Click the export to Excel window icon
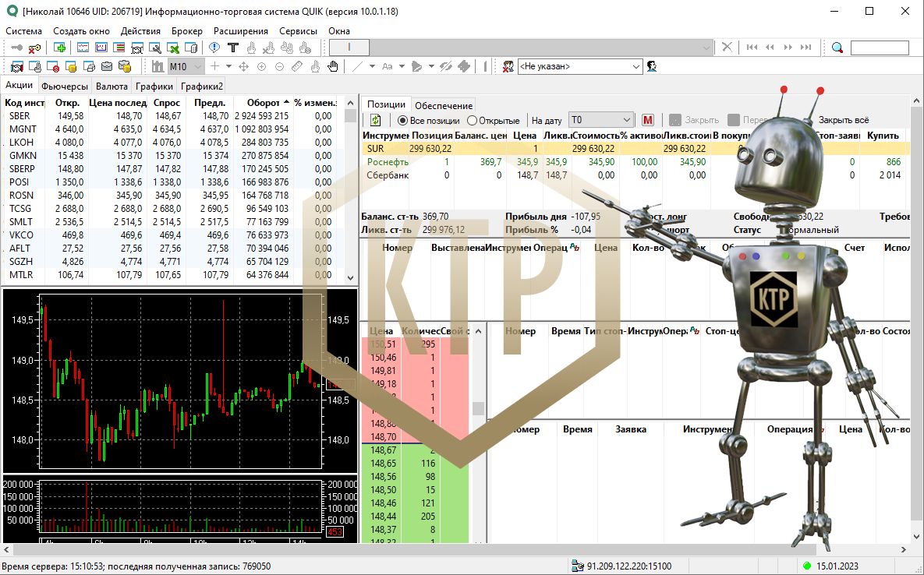 click(173, 48)
